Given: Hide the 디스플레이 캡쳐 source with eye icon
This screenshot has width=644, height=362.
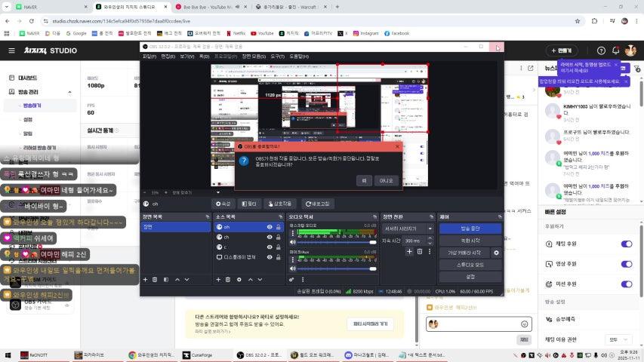Looking at the screenshot, I should pos(269,257).
